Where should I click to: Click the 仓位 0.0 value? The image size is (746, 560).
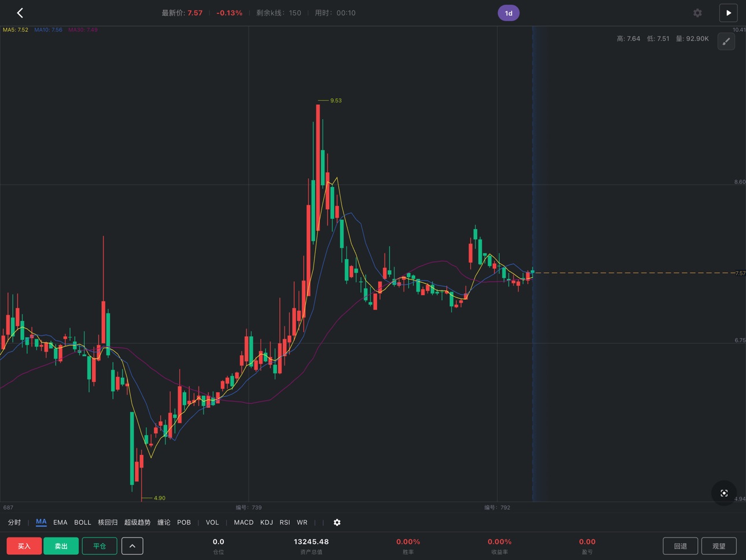(218, 542)
